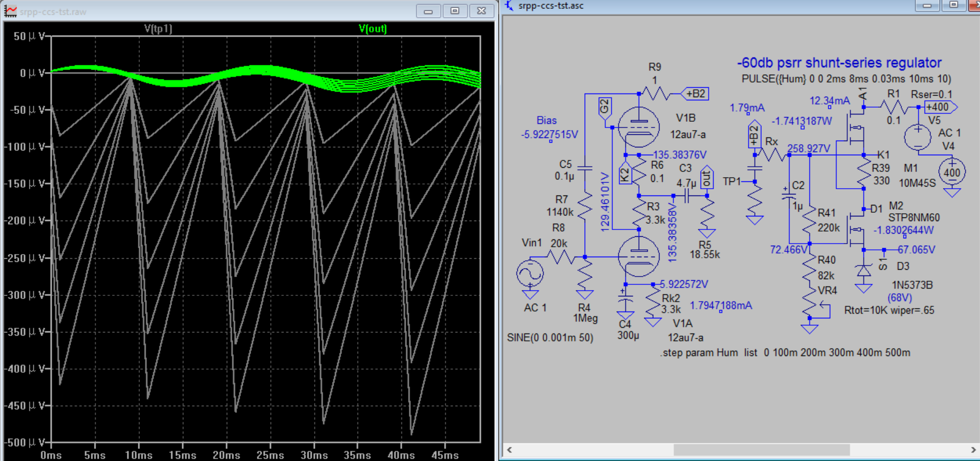Click the 'Rtot=10K wiper=.65' text

[889, 310]
